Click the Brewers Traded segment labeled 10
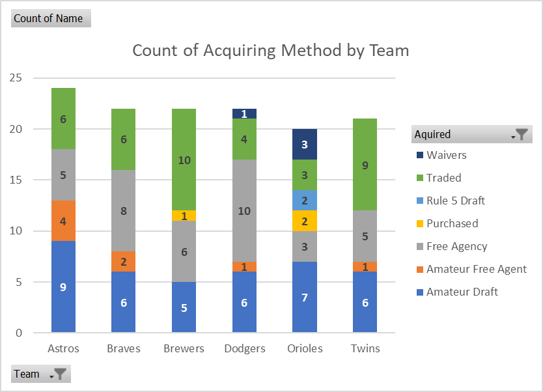The height and width of the screenshot is (392, 543). (x=184, y=159)
